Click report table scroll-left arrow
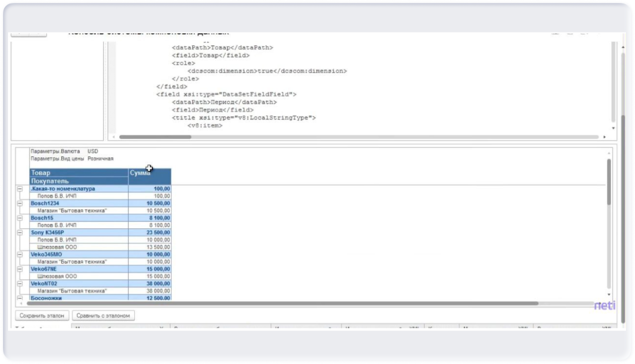The image size is (635, 364). click(21, 303)
